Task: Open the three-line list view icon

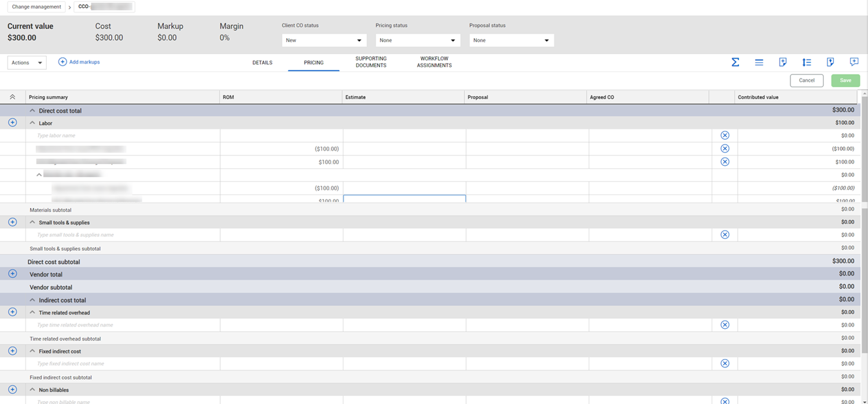Action: [x=759, y=62]
